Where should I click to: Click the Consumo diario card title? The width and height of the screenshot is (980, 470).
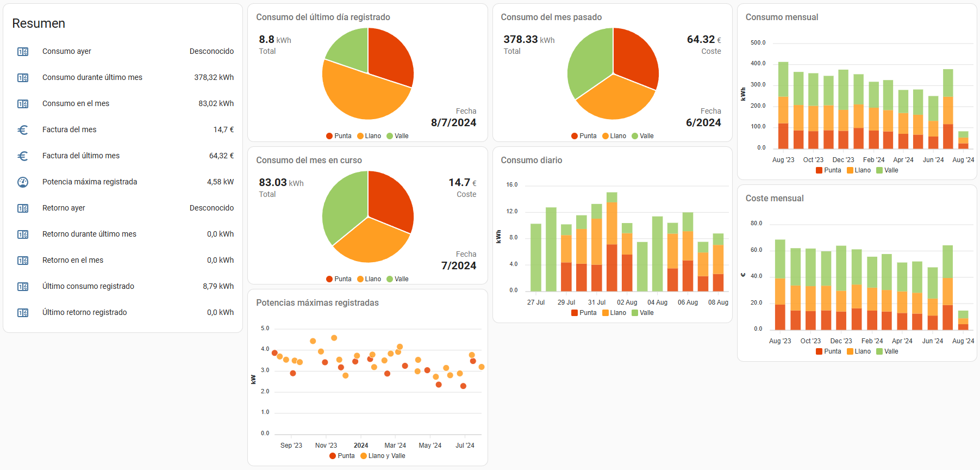tap(532, 160)
